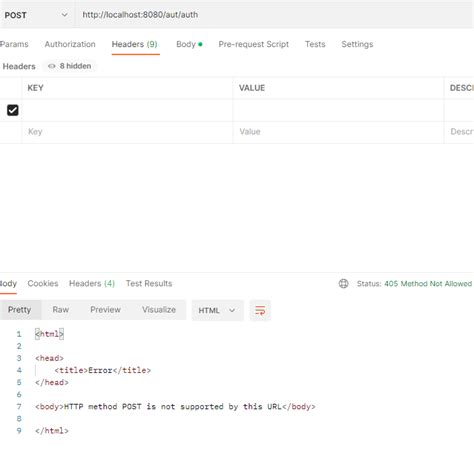Open the response Headers (4) tab
Image resolution: width=474 pixels, height=467 pixels.
92,284
